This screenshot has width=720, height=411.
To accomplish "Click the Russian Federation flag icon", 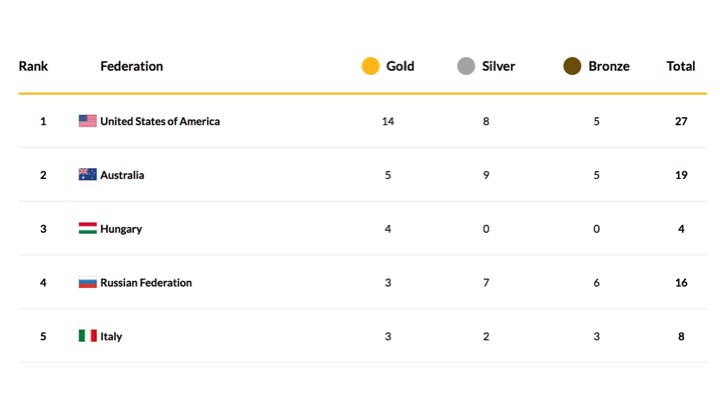I will (88, 282).
